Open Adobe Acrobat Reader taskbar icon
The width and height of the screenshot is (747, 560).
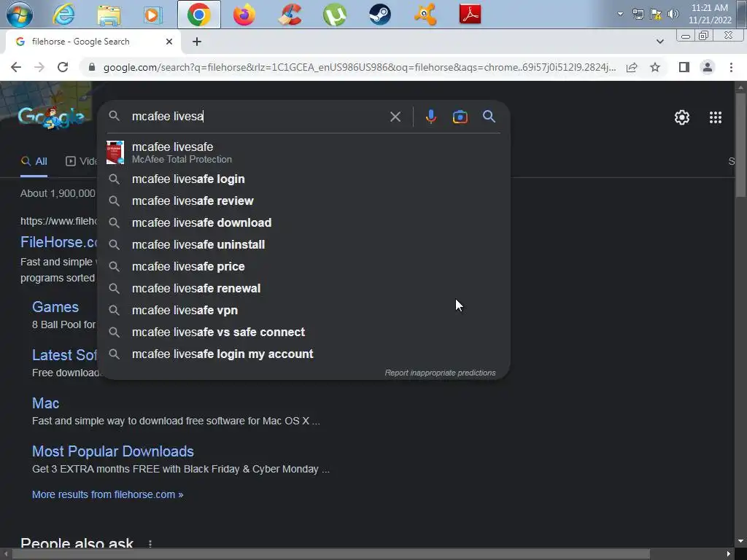pos(470,15)
